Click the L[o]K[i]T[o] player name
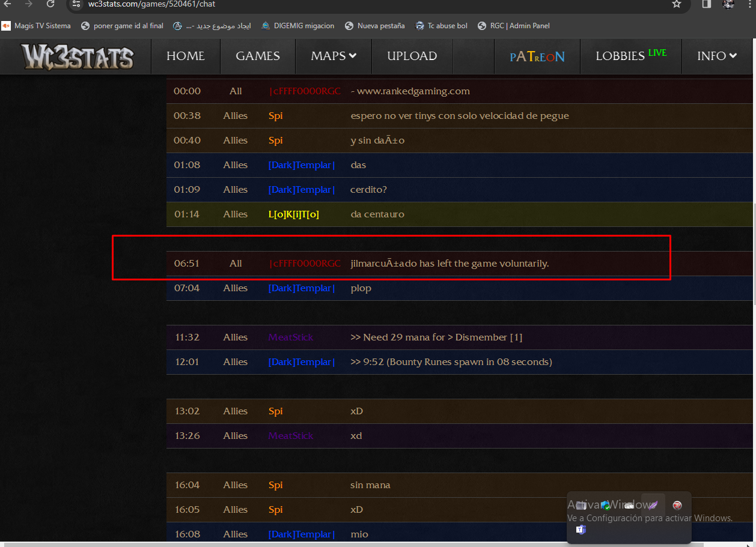 point(293,214)
